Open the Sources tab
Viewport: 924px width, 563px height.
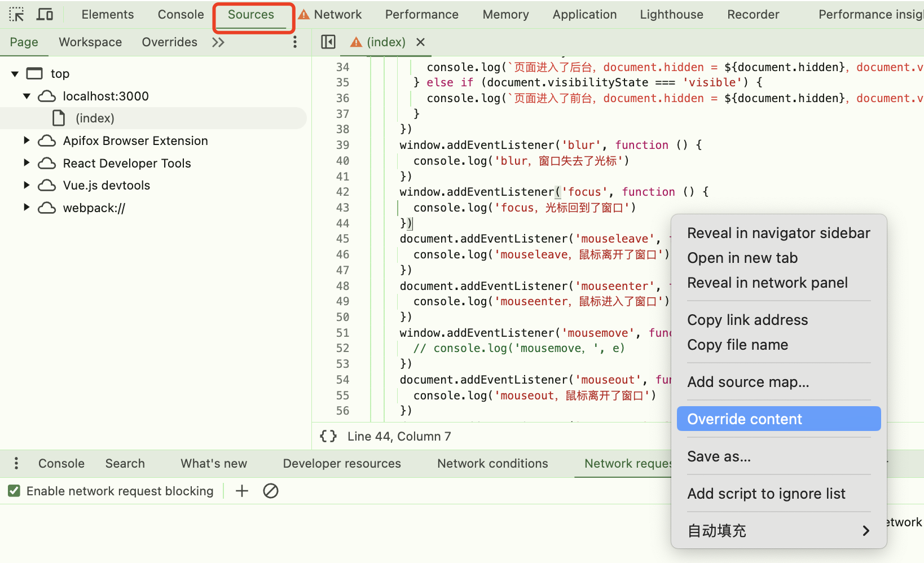point(251,15)
